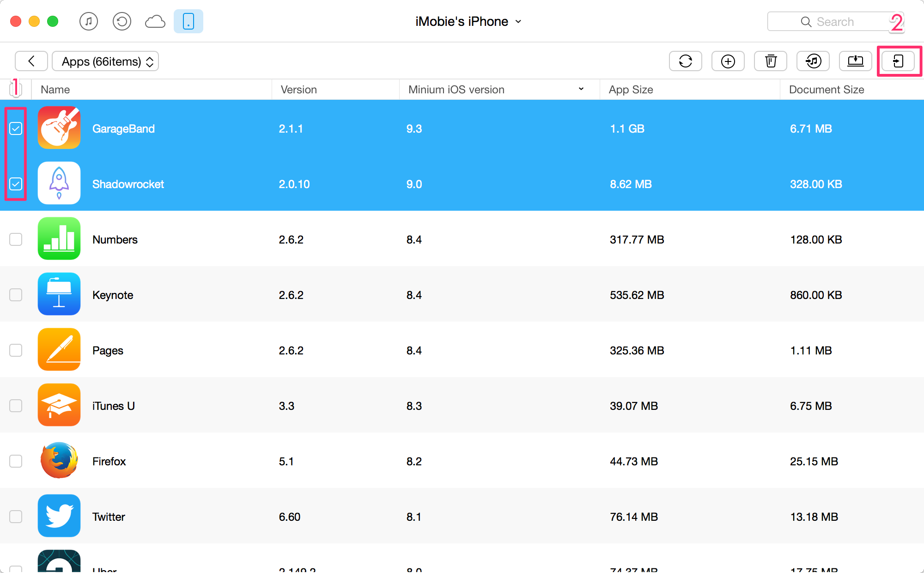Viewport: 924px width, 573px height.
Task: Click the add (plus) toolbar button
Action: tap(728, 61)
